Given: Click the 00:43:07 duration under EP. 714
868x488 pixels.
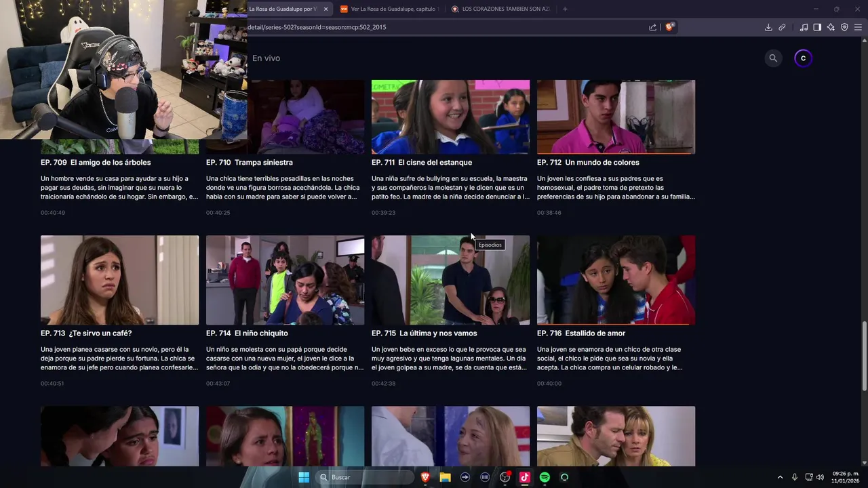Looking at the screenshot, I should 218,384.
